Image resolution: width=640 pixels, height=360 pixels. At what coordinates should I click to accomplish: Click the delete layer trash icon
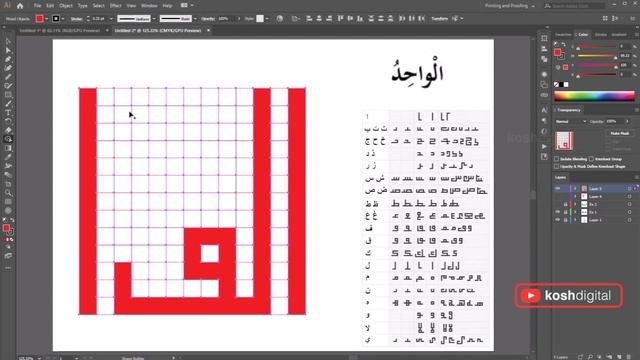(629, 357)
